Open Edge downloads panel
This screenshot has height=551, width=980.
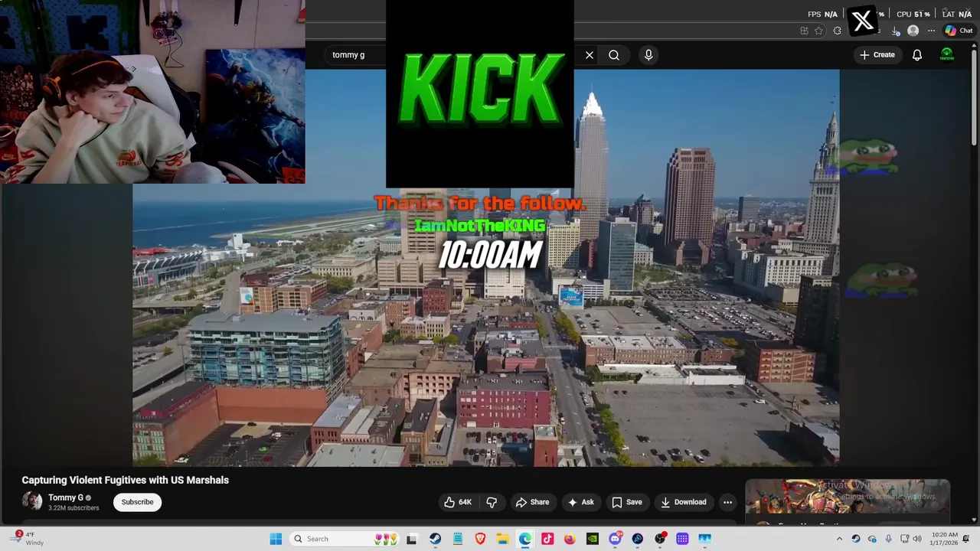(x=896, y=31)
